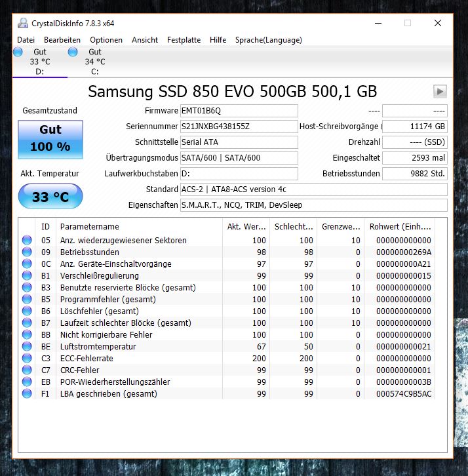
Task: Click status orb for Programmfehler row
Action: tap(27, 299)
